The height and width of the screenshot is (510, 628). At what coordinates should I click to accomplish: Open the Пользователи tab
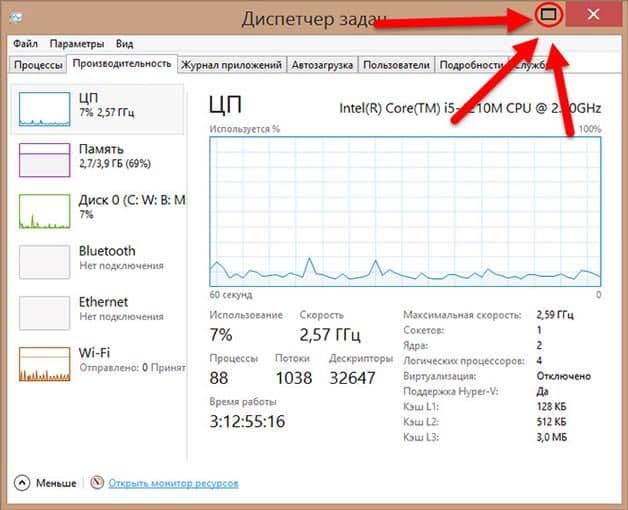click(396, 65)
